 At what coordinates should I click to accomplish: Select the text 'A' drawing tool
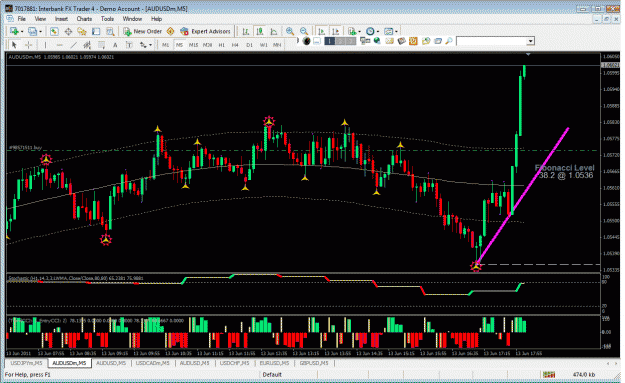115,45
